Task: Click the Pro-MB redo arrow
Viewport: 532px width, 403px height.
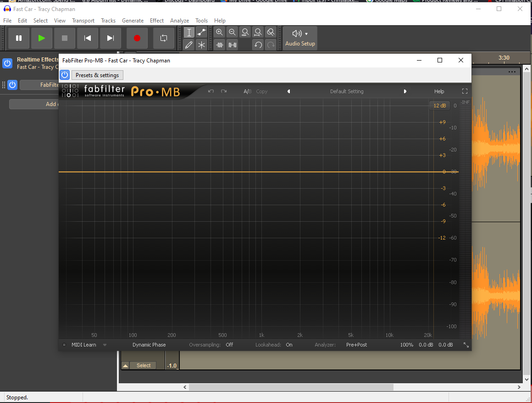Action: coord(224,91)
